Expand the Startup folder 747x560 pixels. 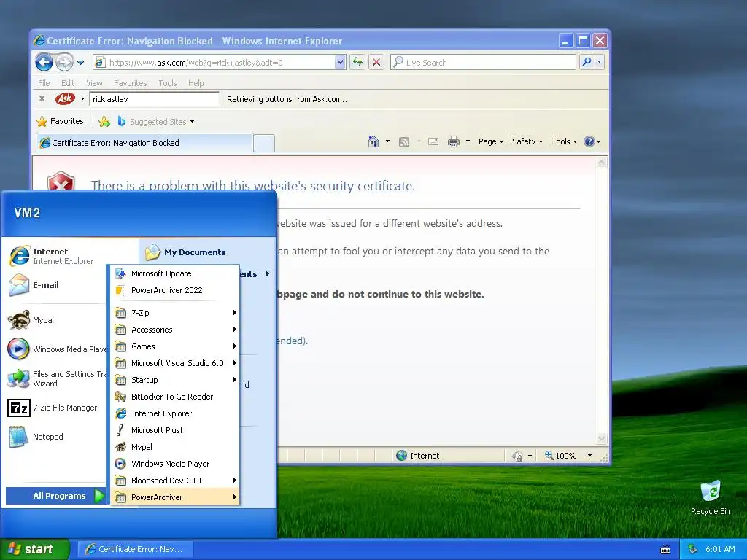[x=175, y=380]
